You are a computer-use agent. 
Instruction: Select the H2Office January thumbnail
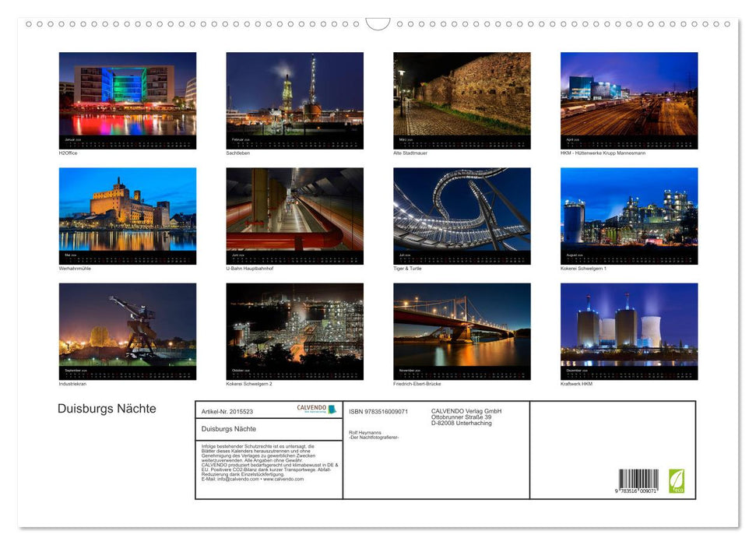pyautogui.click(x=127, y=100)
